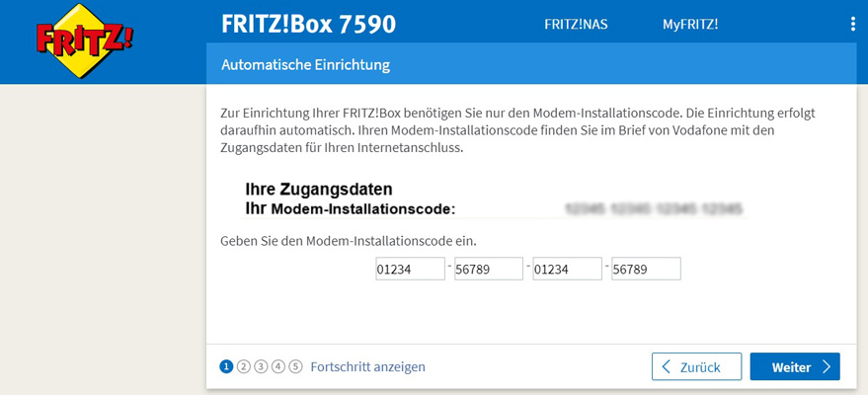
Task: Jump to step 2 circle indicator
Action: [x=244, y=366]
